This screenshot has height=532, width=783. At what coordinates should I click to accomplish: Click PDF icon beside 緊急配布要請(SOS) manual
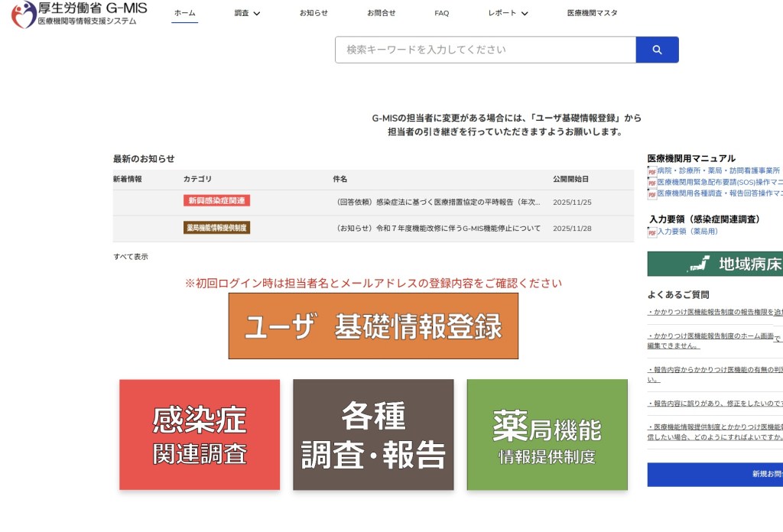click(x=652, y=183)
